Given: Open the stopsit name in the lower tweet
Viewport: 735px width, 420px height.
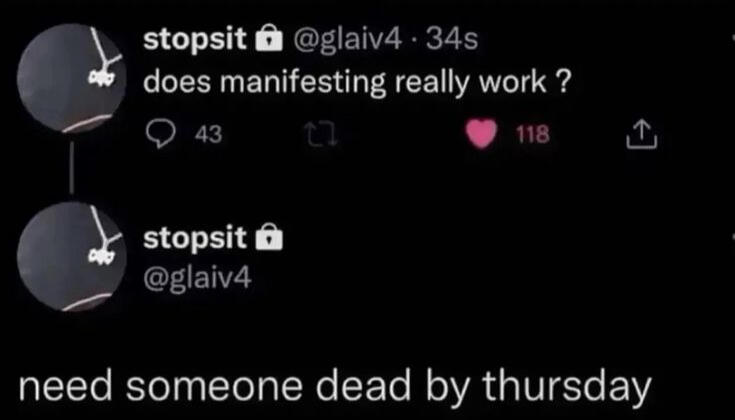Looking at the screenshot, I should (195, 237).
